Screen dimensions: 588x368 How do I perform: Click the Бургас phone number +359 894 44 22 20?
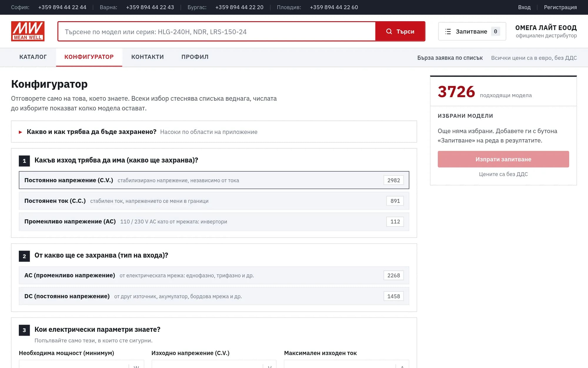239,7
